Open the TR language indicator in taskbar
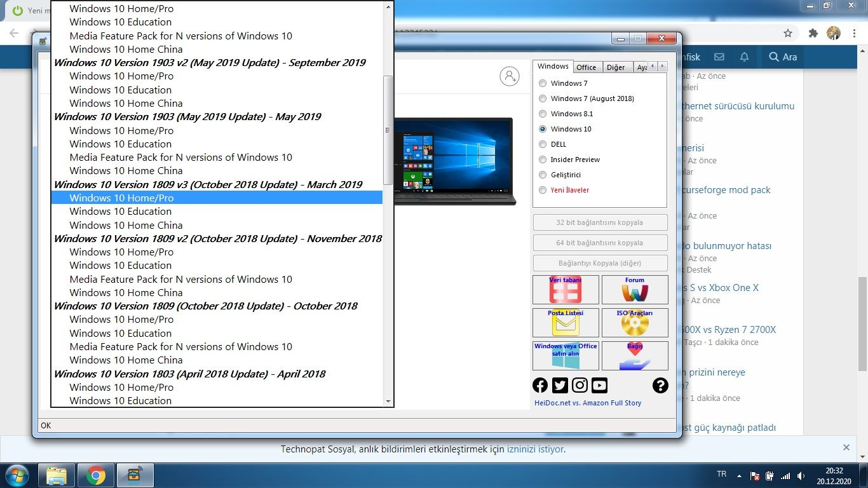Screen dimensions: 868x488 coord(721,474)
